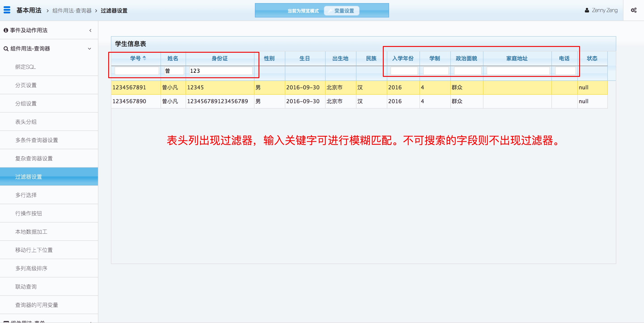
Task: Open the settings gears icon
Action: [633, 10]
